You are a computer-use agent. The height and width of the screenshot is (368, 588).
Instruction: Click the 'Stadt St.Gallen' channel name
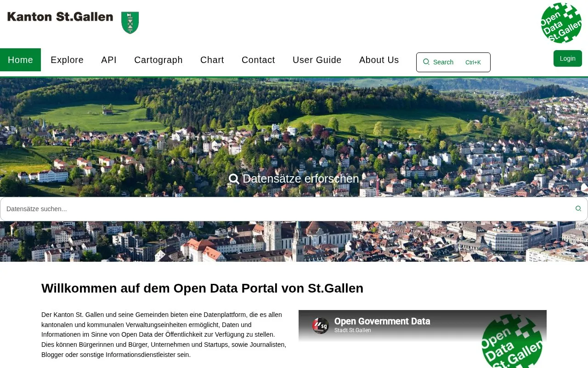(353, 330)
